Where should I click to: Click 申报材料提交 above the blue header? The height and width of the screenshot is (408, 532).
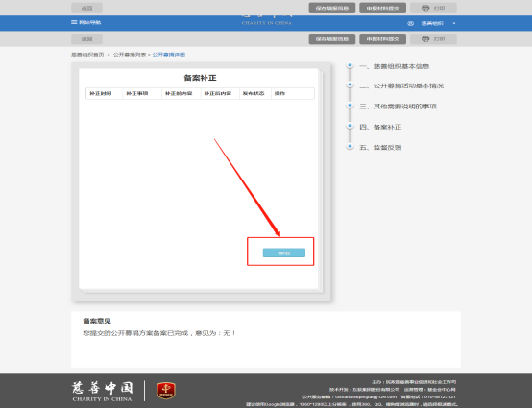click(x=383, y=8)
